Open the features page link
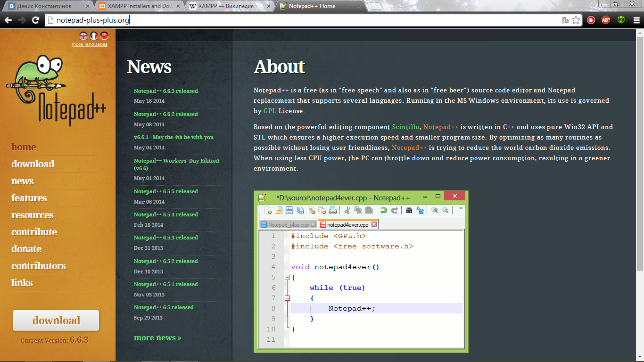Image resolution: width=644 pixels, height=362 pixels. (x=29, y=198)
